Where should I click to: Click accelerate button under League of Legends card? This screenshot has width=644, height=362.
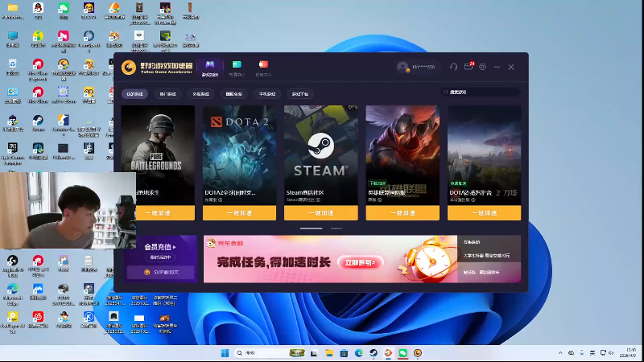(402, 213)
